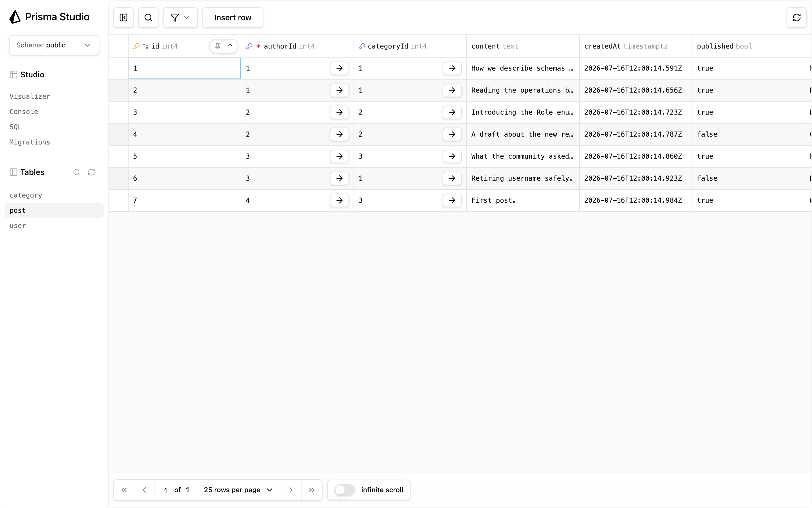Follow authorId relation arrow in row 1
812x508 pixels.
coord(339,68)
